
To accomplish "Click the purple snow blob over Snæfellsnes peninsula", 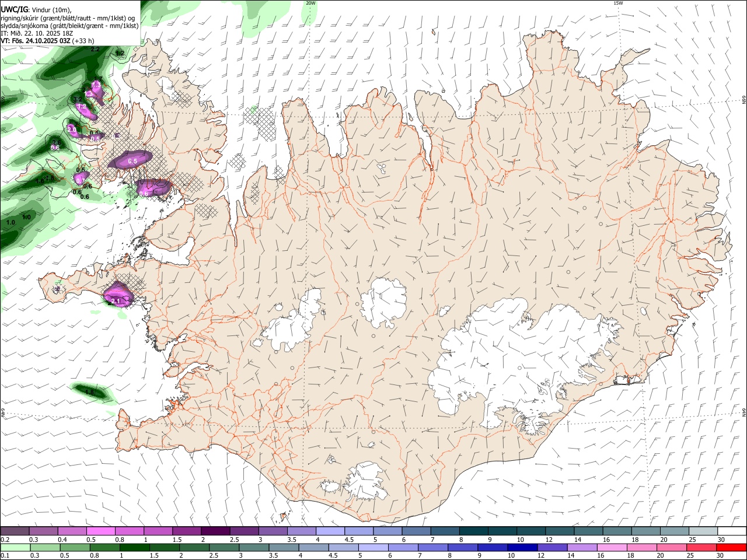I will click(x=118, y=295).
